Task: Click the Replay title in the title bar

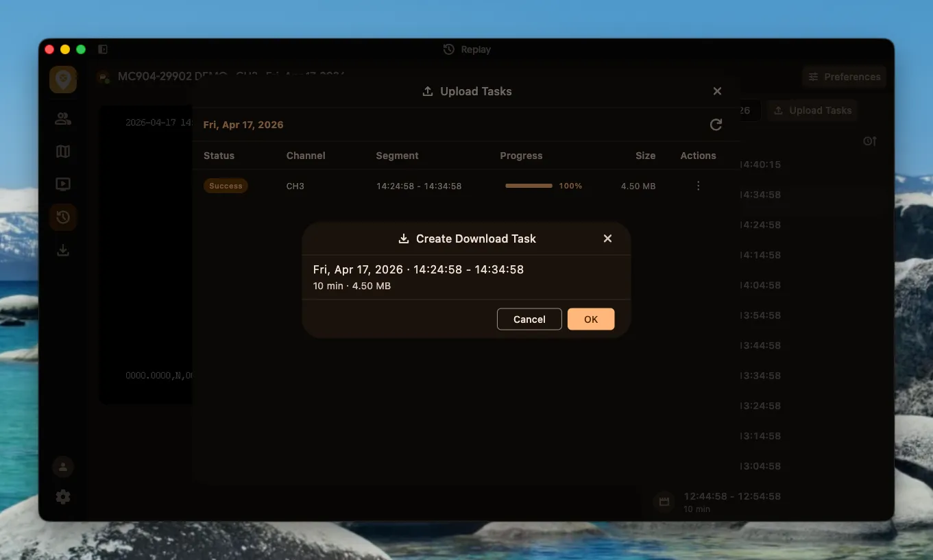Action: (475, 49)
